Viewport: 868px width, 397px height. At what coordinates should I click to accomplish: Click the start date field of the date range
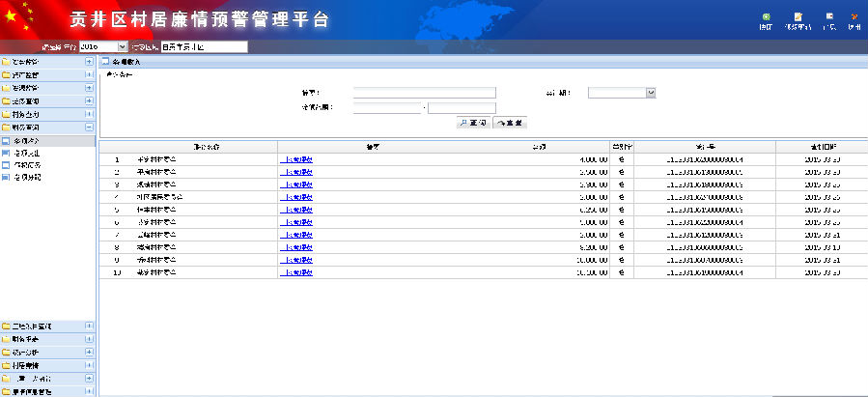(x=388, y=107)
